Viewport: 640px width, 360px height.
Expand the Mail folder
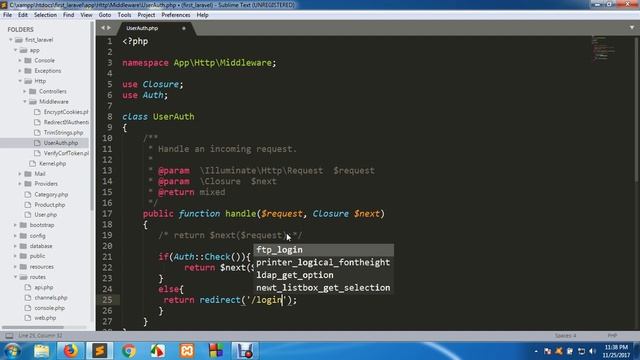(20, 173)
